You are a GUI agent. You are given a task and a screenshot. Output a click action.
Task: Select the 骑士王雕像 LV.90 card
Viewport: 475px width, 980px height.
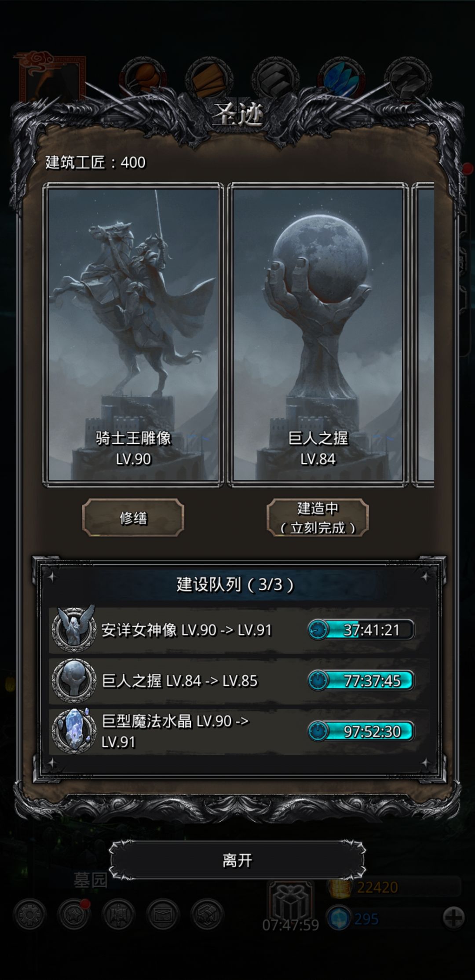tap(133, 335)
